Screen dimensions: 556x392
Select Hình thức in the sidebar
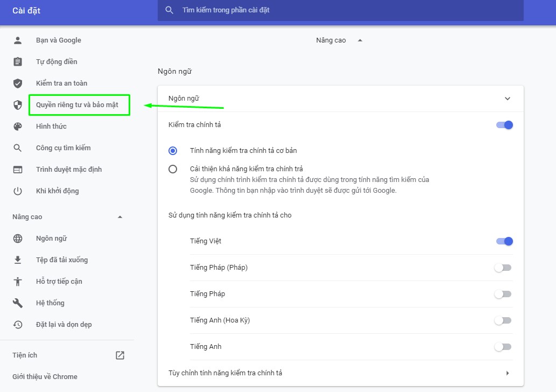click(x=51, y=127)
